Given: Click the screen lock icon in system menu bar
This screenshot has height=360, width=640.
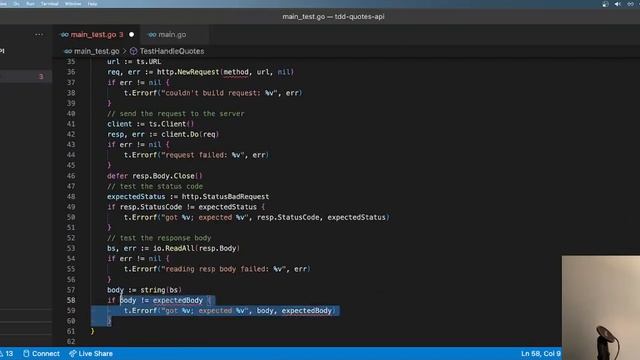Looking at the screenshot, I should pos(605,4).
